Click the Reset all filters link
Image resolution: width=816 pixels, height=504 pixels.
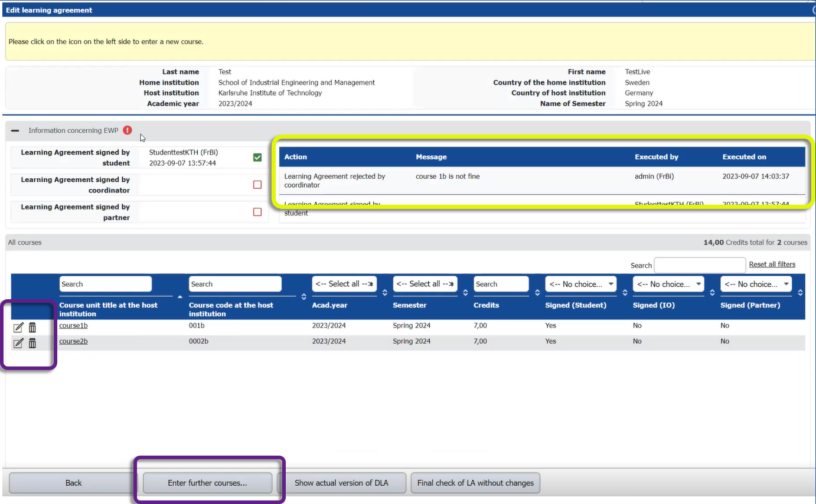point(772,264)
